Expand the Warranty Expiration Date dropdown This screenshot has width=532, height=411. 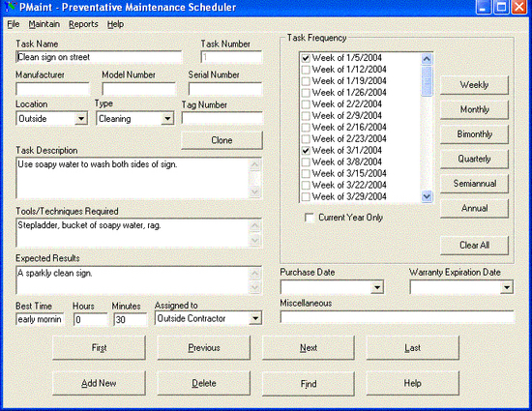(507, 287)
